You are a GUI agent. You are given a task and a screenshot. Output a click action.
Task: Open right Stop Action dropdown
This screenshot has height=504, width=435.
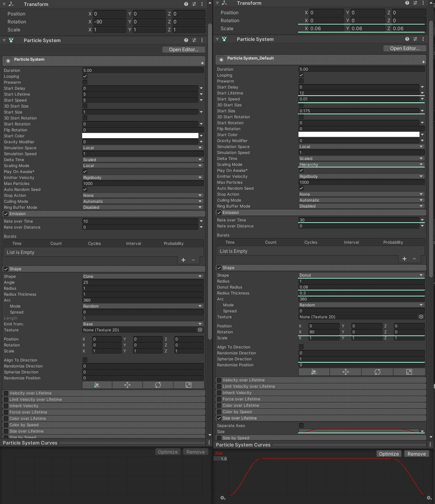point(362,194)
